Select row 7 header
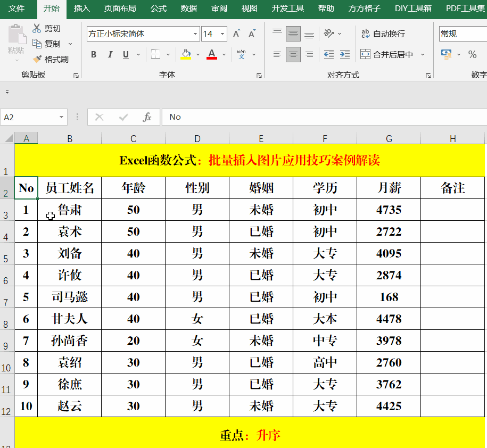 (7, 297)
